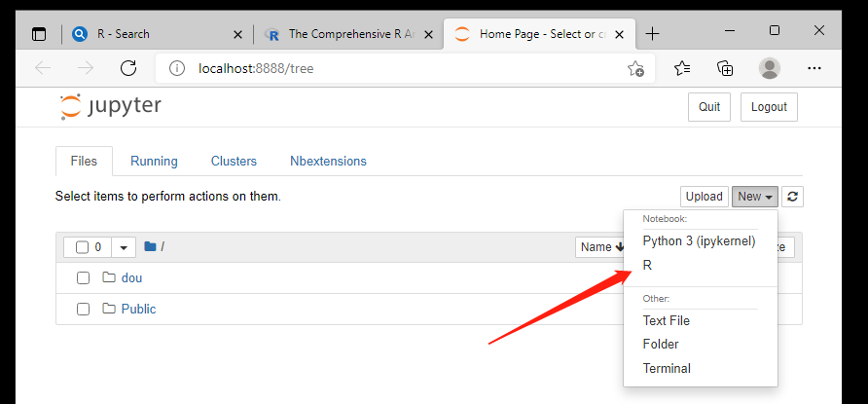Check the dou folder checkbox
This screenshot has height=404, width=868.
coord(84,278)
